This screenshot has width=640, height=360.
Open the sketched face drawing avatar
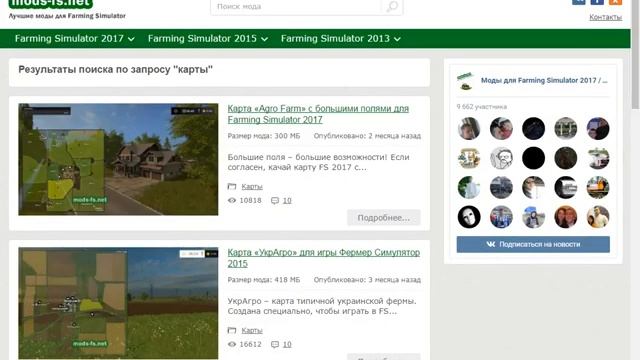coord(501,158)
